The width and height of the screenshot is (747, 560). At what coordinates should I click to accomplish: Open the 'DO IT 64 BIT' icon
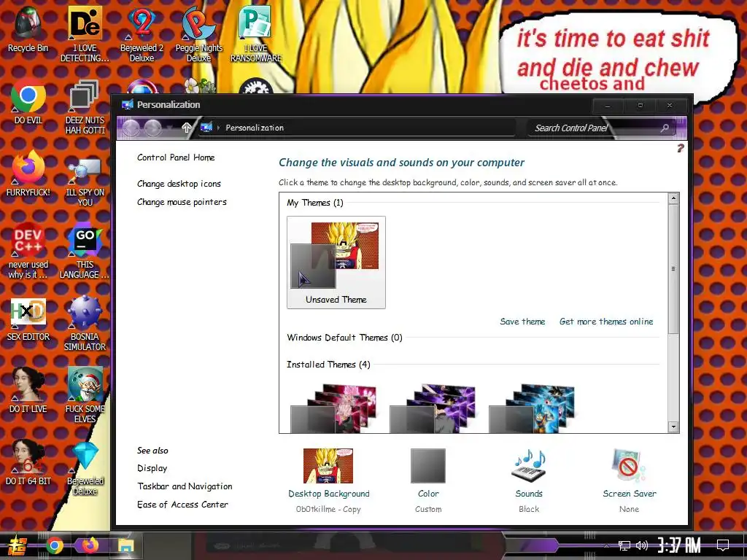tap(28, 463)
